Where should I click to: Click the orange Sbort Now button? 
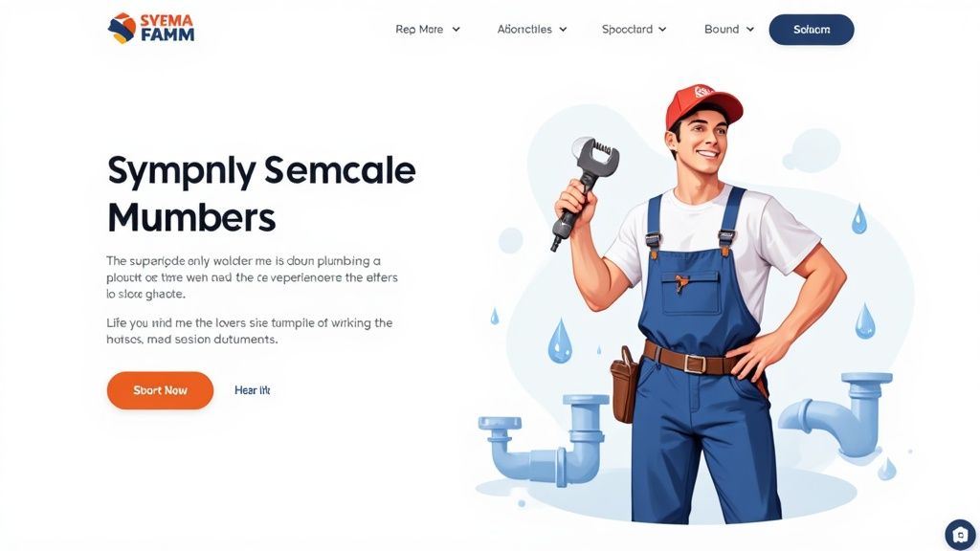coord(160,390)
